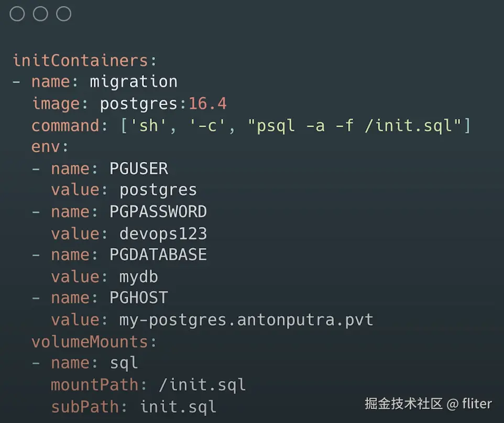
Task: Click the mountPath /init.sql value
Action: coord(202,385)
